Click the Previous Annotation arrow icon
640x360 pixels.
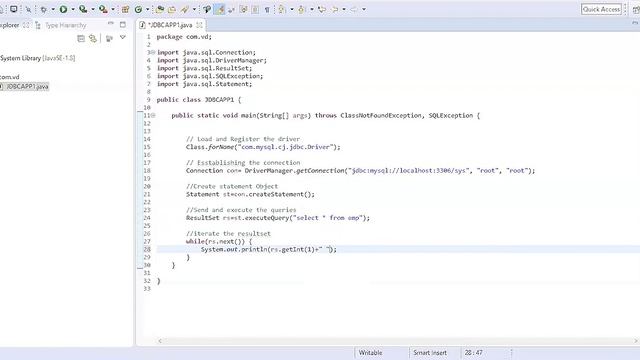[302, 9]
